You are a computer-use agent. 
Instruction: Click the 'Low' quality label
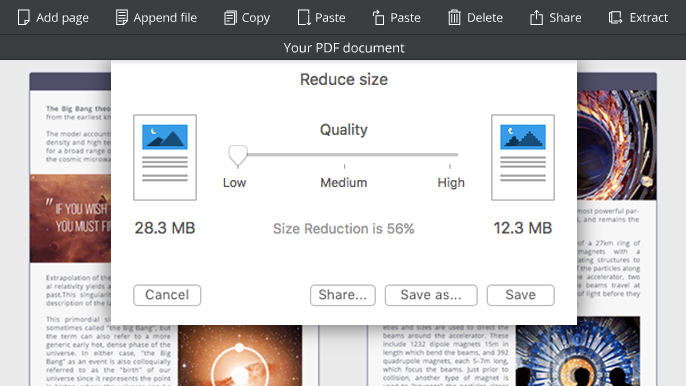[234, 182]
